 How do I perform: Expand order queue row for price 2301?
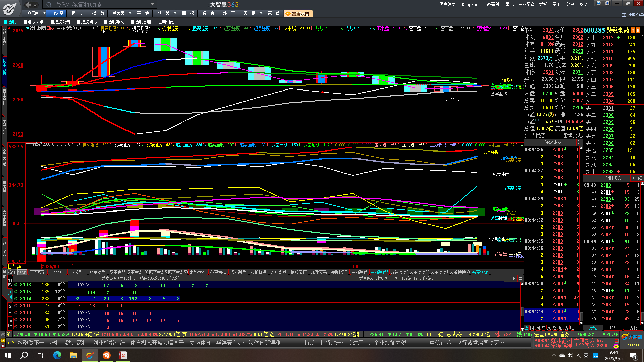tap(68, 306)
